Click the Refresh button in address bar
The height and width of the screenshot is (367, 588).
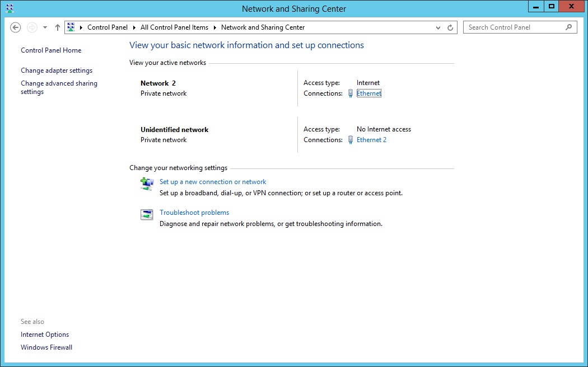click(x=450, y=27)
